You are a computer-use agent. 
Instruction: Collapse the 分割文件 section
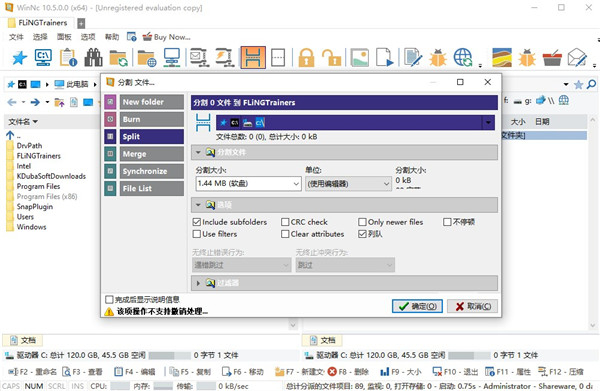click(x=198, y=152)
